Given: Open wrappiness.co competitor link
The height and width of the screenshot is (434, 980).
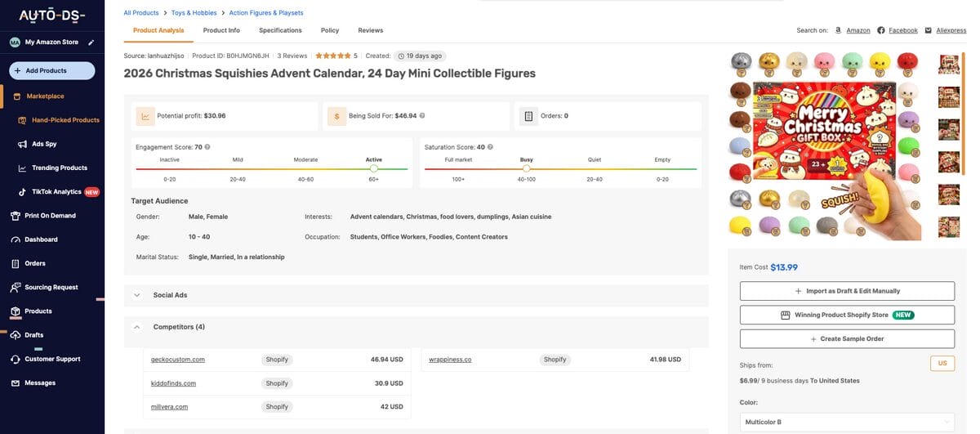Looking at the screenshot, I should click(450, 360).
